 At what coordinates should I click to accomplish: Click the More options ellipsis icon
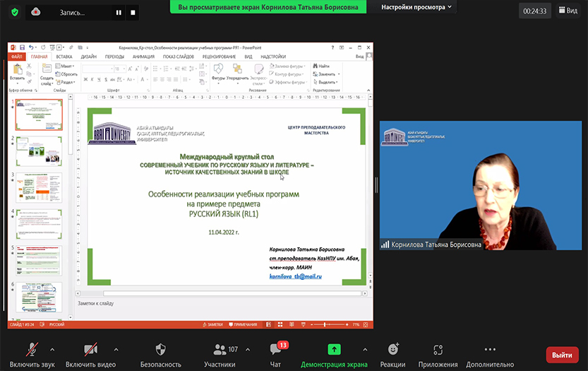coord(490,350)
